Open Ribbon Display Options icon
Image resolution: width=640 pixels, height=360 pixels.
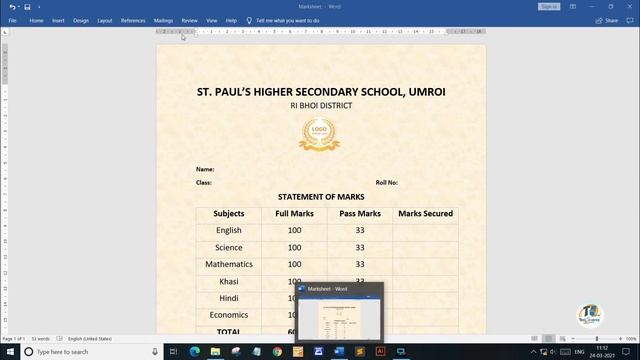(573, 7)
